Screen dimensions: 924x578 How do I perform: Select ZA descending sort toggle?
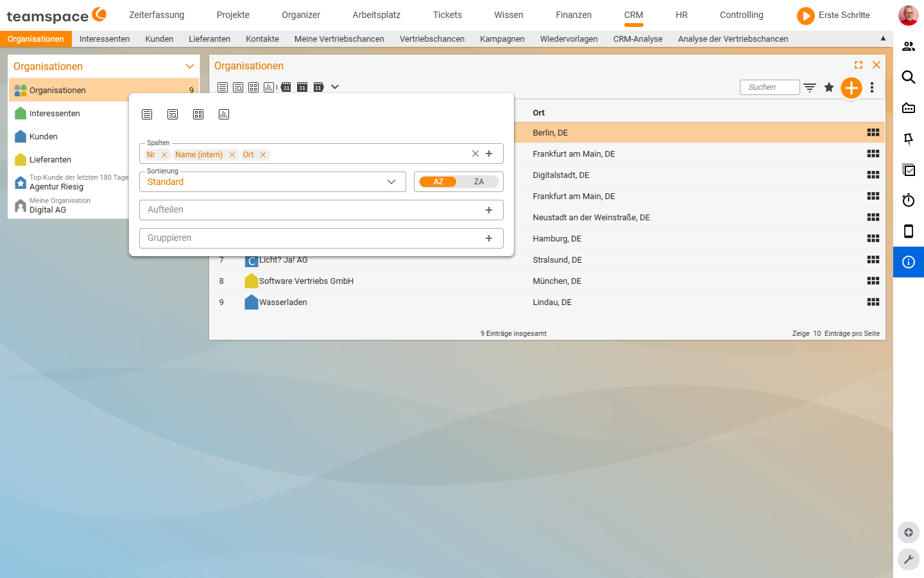(x=479, y=182)
